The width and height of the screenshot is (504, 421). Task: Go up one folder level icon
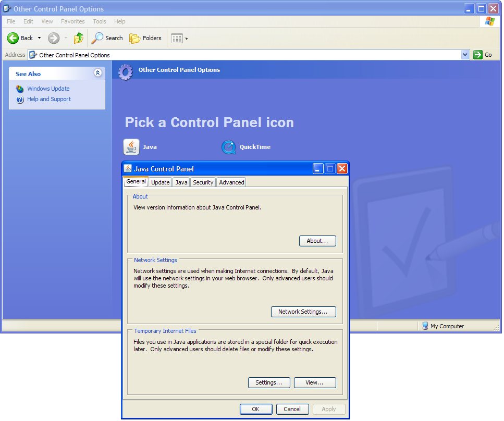[78, 38]
